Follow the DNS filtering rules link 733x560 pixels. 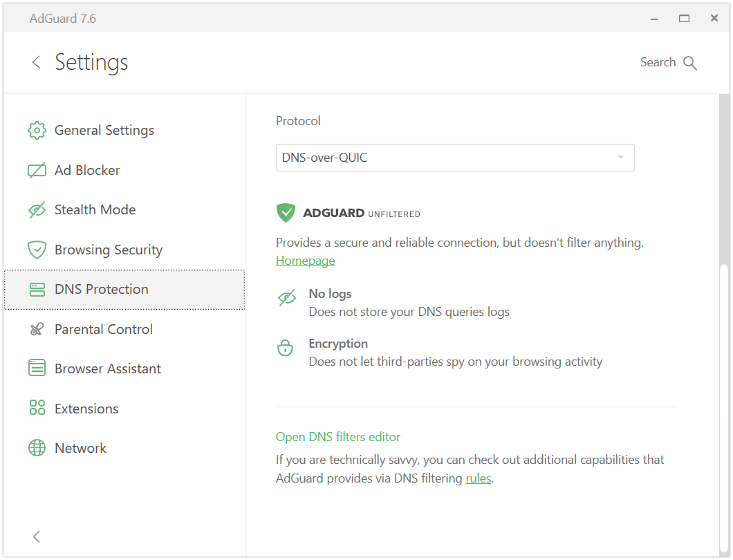tap(478, 478)
